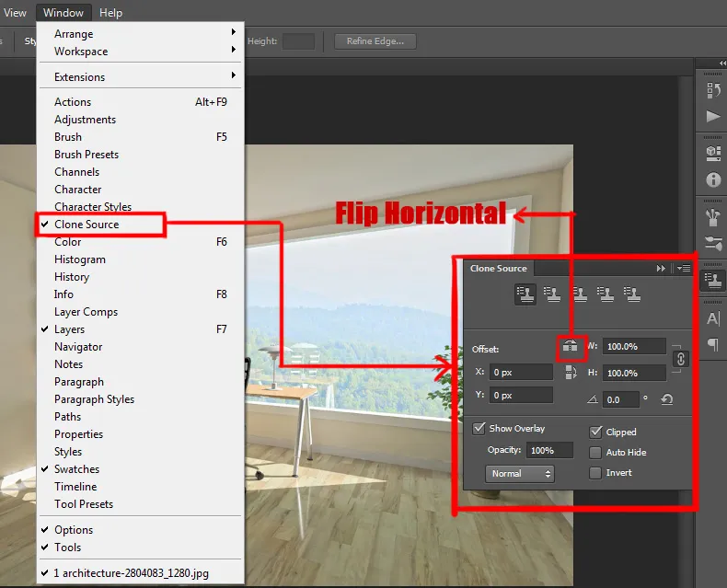The height and width of the screenshot is (588, 727).
Task: Switch to the Clone Source panel tab
Action: 499,268
